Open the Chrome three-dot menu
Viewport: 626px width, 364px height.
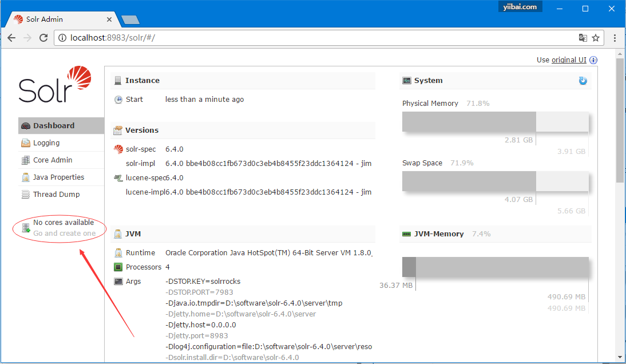tap(615, 38)
